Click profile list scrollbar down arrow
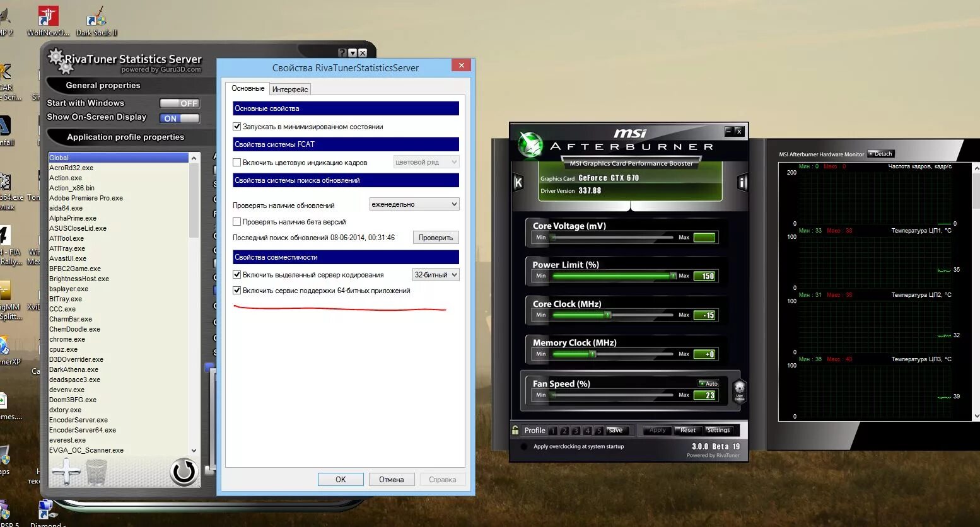The height and width of the screenshot is (527, 980). (x=194, y=451)
